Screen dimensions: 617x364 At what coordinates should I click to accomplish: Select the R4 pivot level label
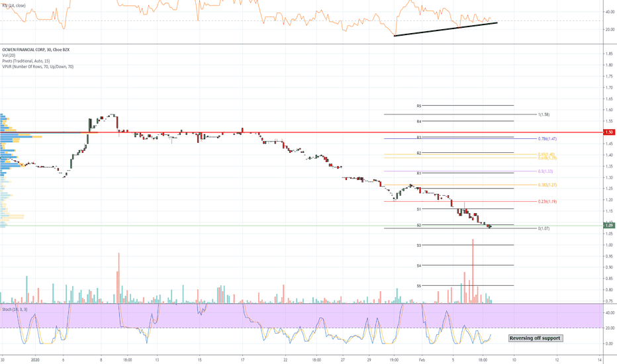[419, 122]
